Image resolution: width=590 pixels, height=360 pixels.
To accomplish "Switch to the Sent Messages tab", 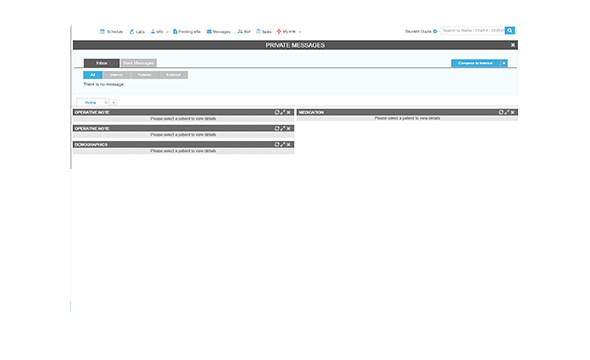I will [138, 63].
